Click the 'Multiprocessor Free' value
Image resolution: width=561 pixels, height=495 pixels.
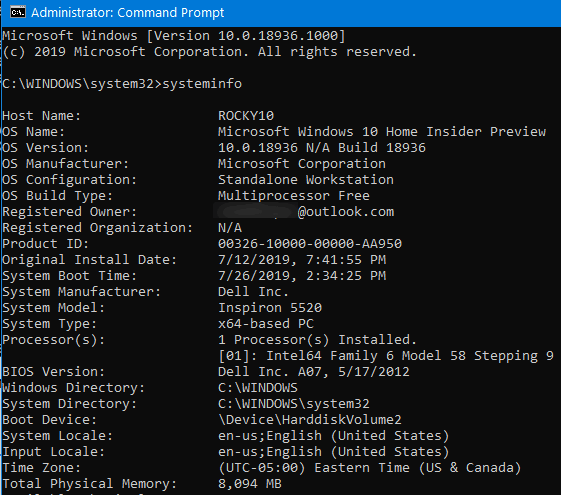tap(294, 196)
